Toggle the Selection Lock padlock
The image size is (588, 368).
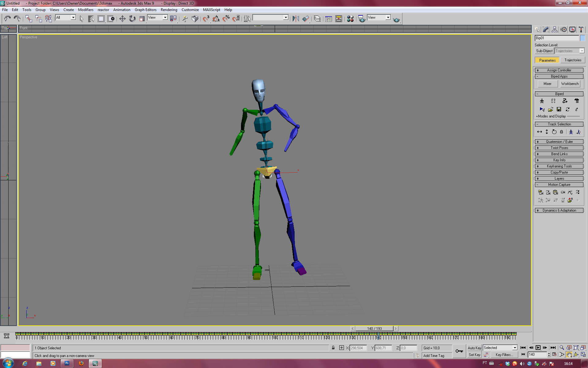click(x=333, y=348)
